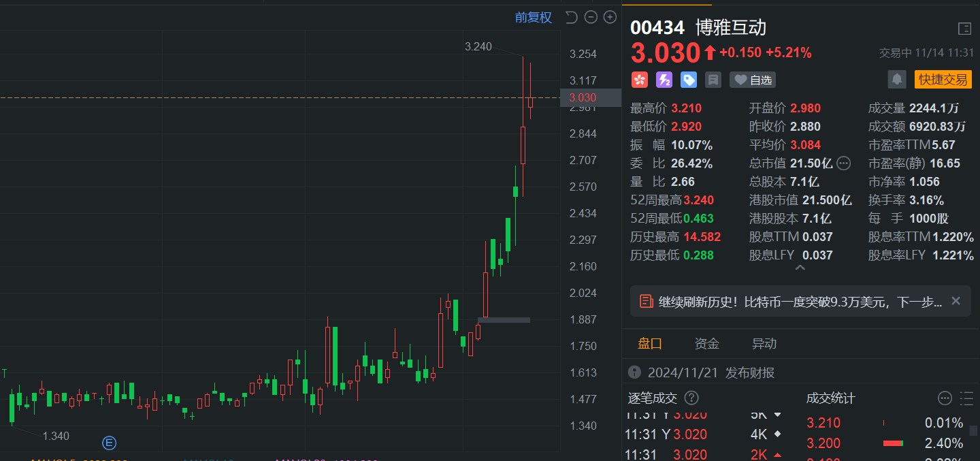Image resolution: width=980 pixels, height=461 pixels.
Task: Click help question mark next to 逐笔成交
Action: click(691, 398)
